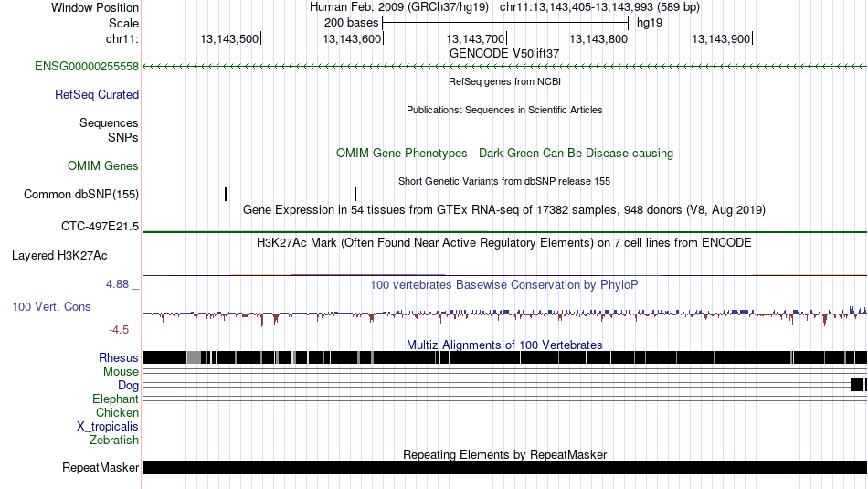Click the Layered H3K27Ac track label
The width and height of the screenshot is (868, 489).
[59, 256]
